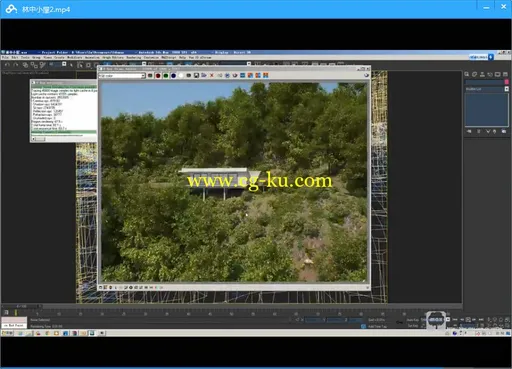The height and width of the screenshot is (369, 512).
Task: Click the Redo arrow in main toolbar
Action: (16, 65)
